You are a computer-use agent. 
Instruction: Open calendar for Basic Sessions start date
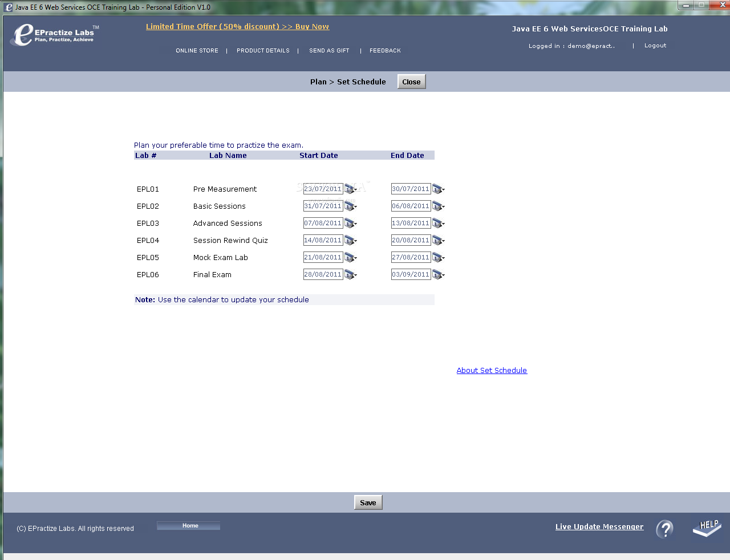tap(351, 206)
